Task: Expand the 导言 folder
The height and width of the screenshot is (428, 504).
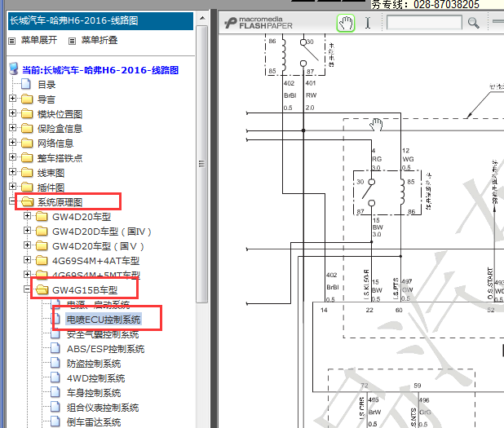Action: point(12,99)
